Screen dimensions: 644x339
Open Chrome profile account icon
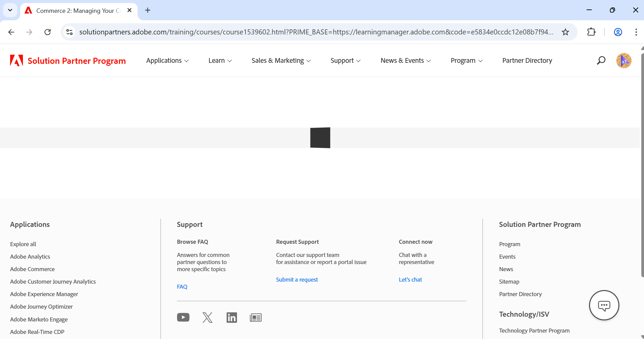pyautogui.click(x=618, y=32)
